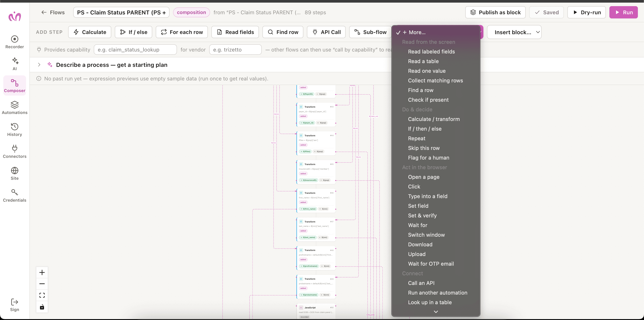Image resolution: width=644 pixels, height=320 pixels.
Task: Choose Find a row
Action: 436,90
